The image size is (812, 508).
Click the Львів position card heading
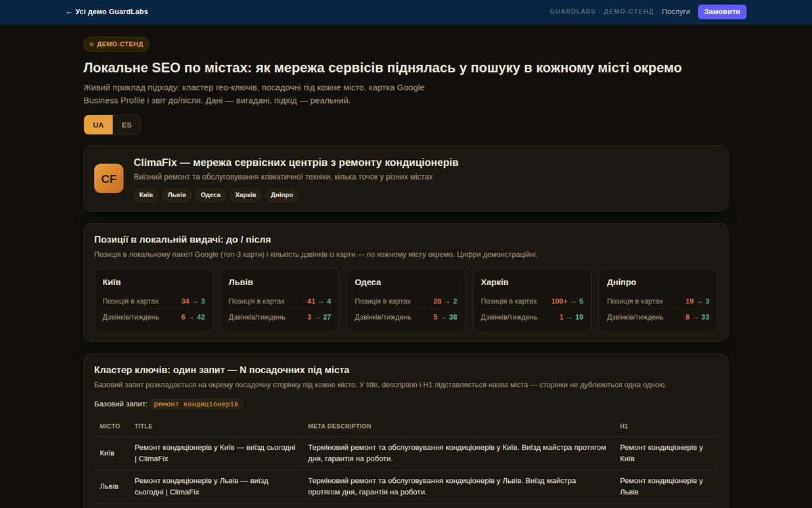(x=240, y=282)
